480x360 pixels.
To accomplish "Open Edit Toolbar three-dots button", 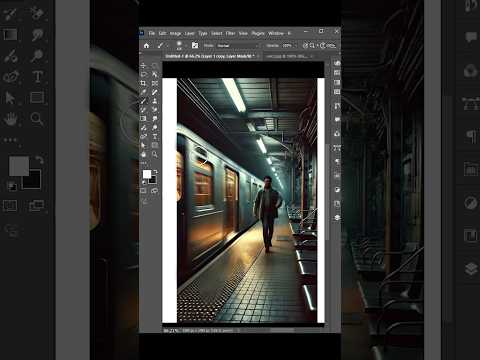I will point(143,162).
